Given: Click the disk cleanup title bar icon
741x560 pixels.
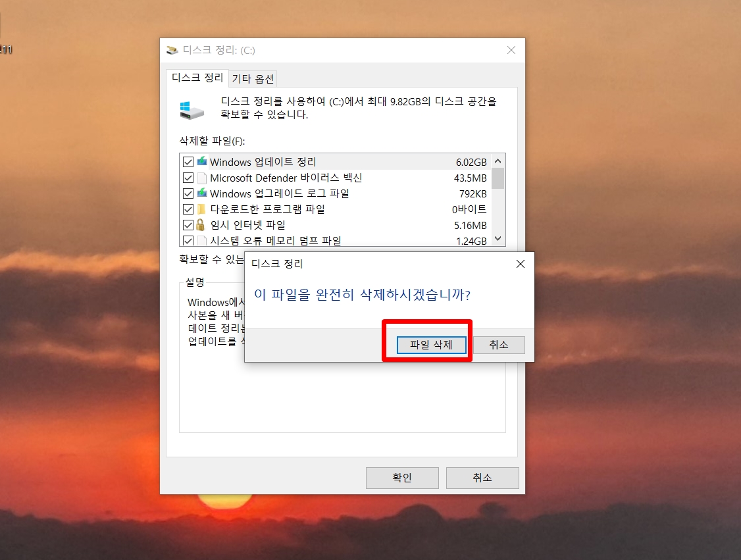Looking at the screenshot, I should pos(172,50).
